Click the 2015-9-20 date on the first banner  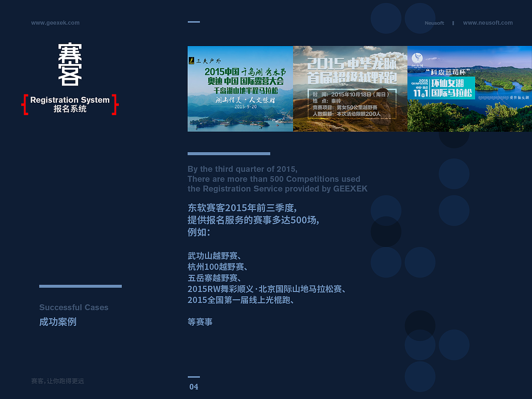point(245,107)
